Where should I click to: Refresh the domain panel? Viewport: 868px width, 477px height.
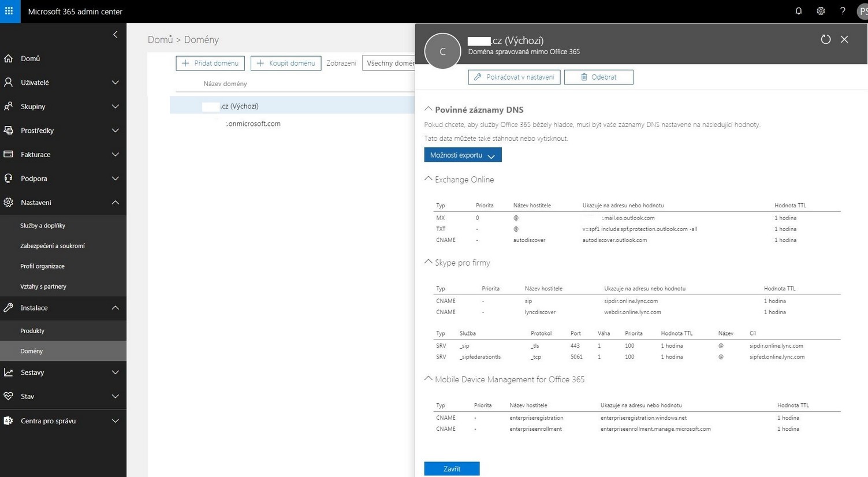click(x=826, y=39)
